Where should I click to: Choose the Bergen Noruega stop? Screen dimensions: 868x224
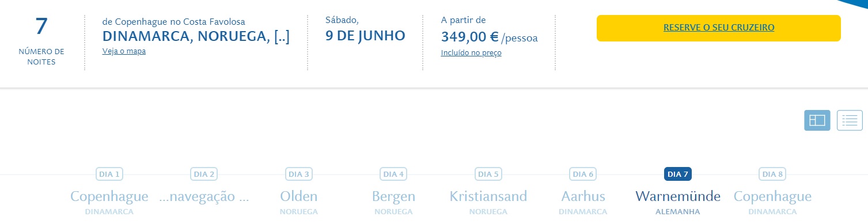(393, 202)
